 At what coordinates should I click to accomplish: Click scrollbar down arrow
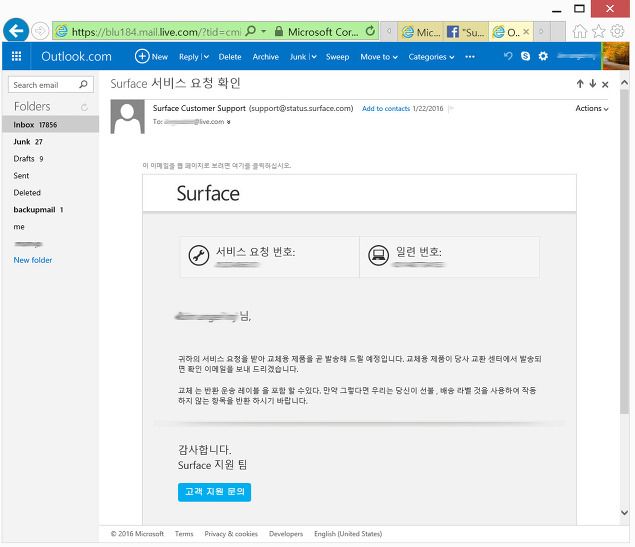point(624,513)
